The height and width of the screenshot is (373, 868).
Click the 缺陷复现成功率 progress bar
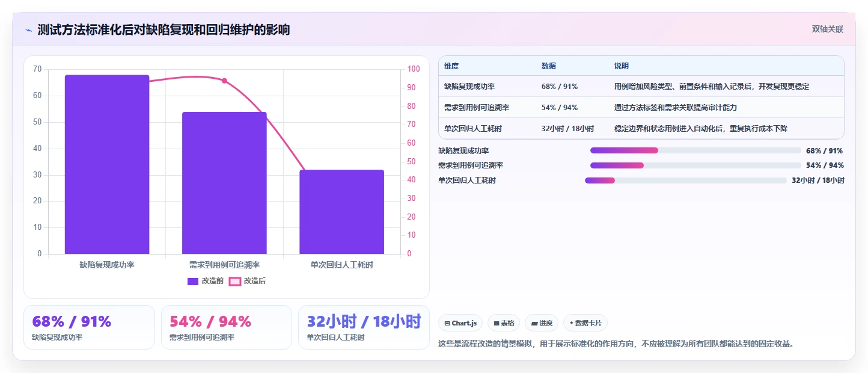coord(695,150)
